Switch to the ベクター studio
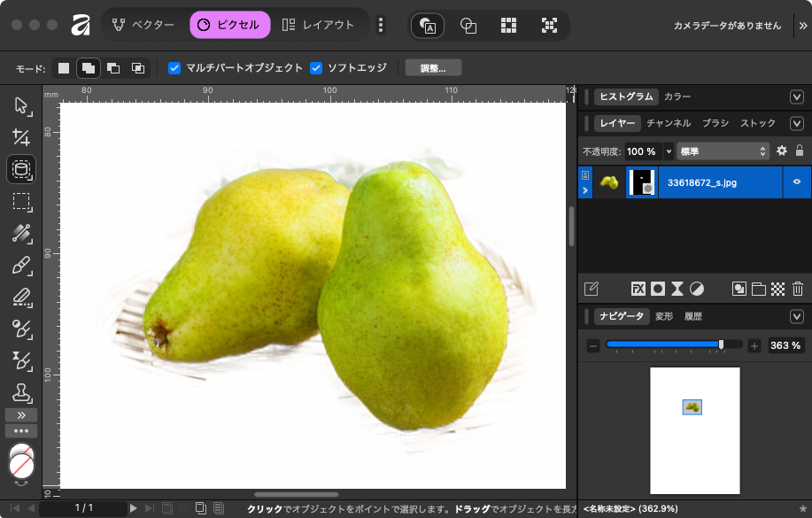The height and width of the screenshot is (518, 812). [143, 25]
